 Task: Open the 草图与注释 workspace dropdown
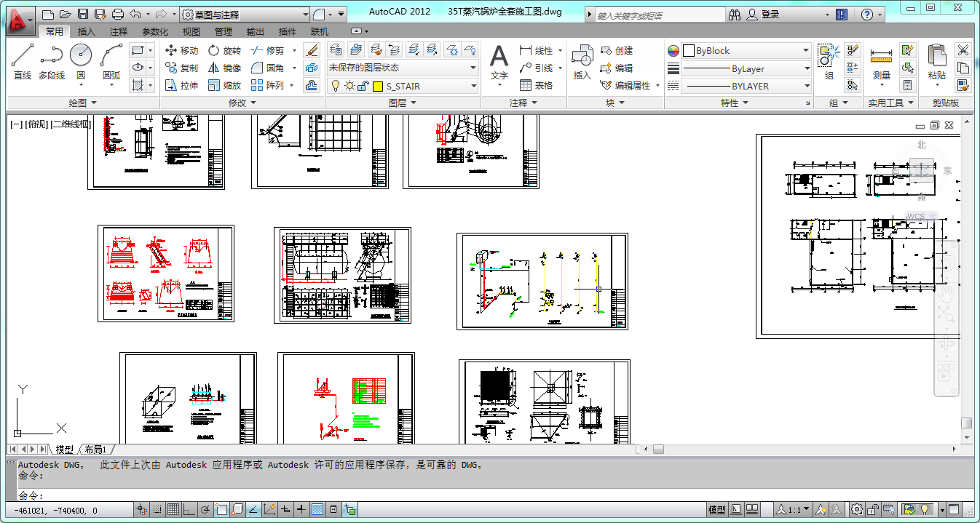pyautogui.click(x=245, y=15)
